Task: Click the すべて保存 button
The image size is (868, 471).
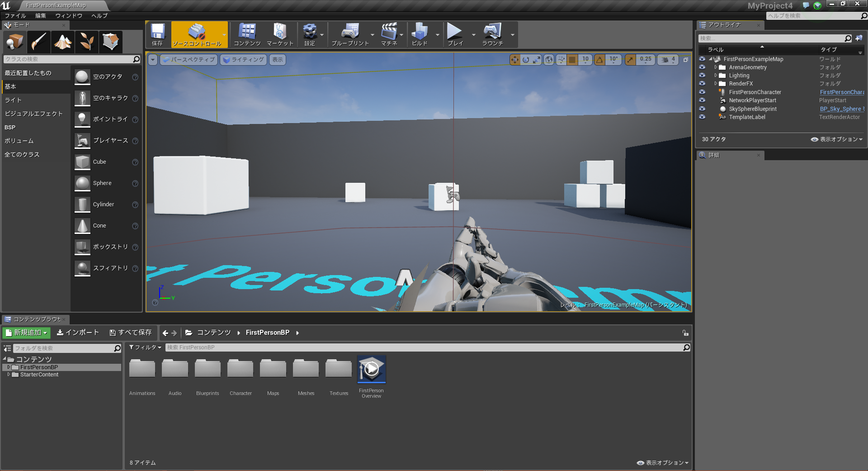Action: click(x=131, y=333)
